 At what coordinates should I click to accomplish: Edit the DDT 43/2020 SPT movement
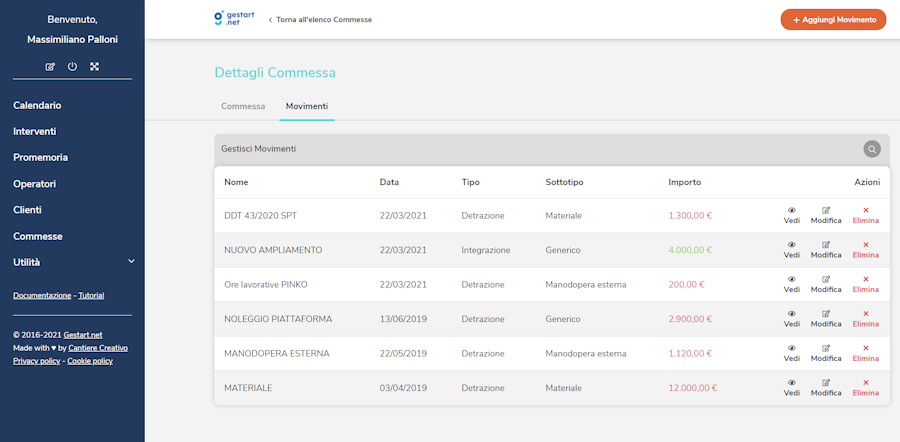[826, 215]
